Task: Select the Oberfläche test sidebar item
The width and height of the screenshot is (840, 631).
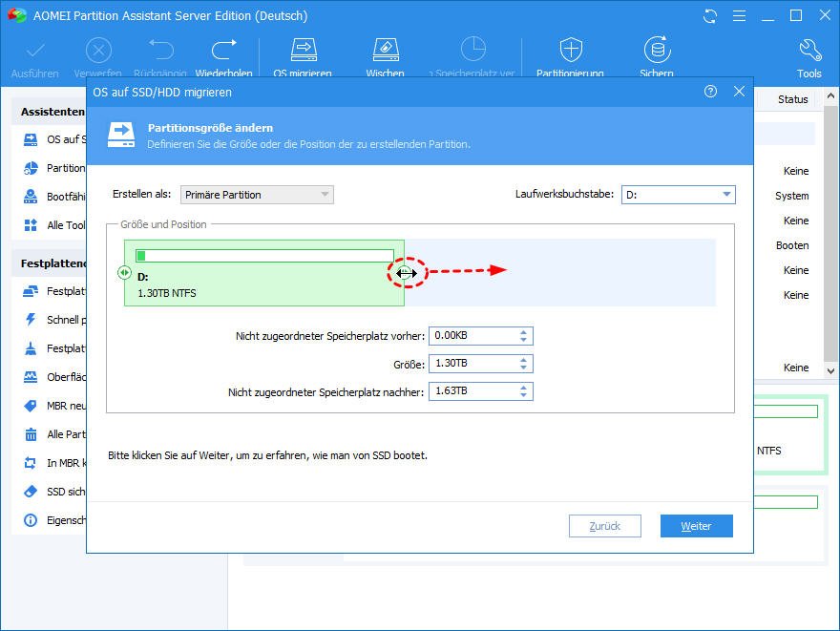Action: [x=54, y=377]
